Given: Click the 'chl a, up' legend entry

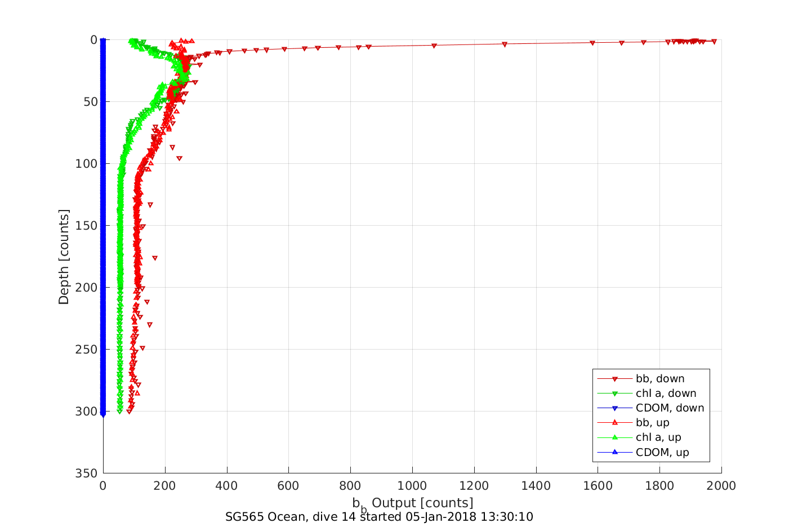Looking at the screenshot, I should (x=639, y=437).
